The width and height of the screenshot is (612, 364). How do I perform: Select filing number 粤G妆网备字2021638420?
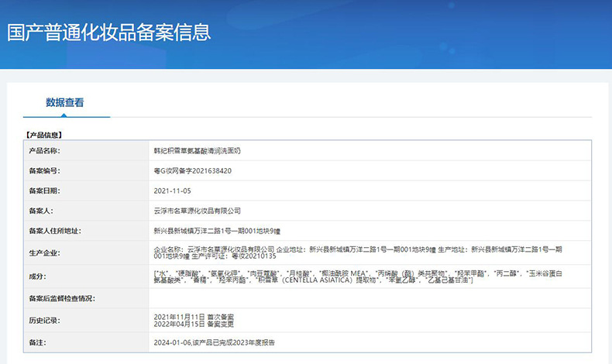coord(192,171)
